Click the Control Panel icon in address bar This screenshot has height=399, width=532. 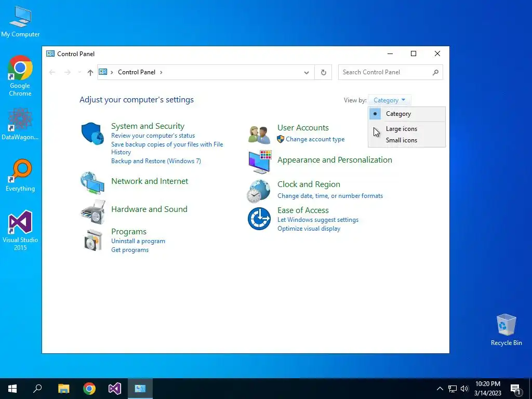coord(103,72)
